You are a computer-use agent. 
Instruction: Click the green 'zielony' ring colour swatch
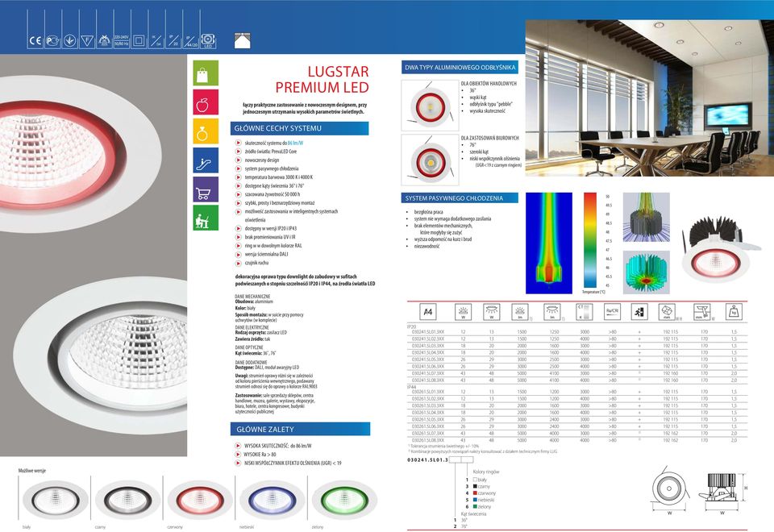tap(476, 506)
